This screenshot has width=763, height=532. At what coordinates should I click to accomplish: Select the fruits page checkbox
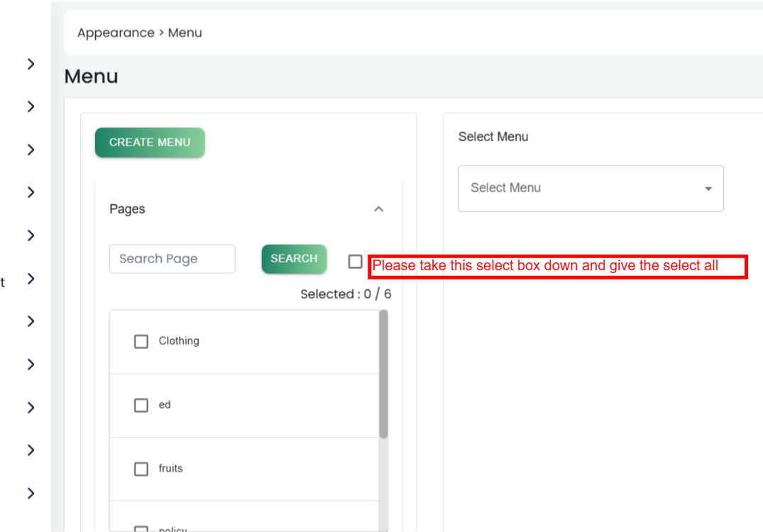click(x=141, y=469)
